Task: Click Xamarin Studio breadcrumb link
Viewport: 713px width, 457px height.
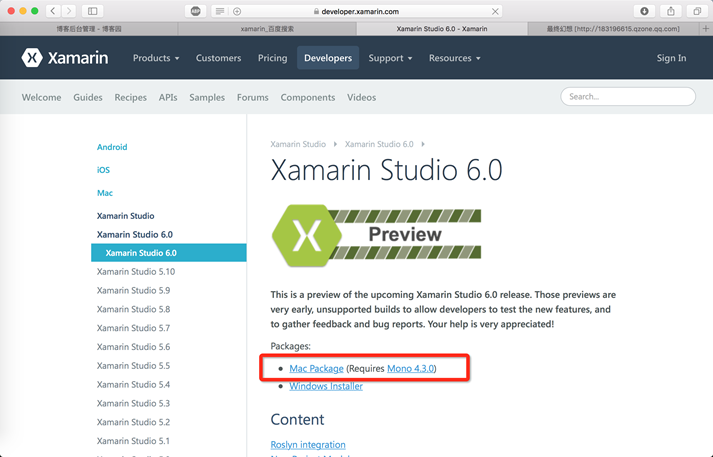Action: 298,144
